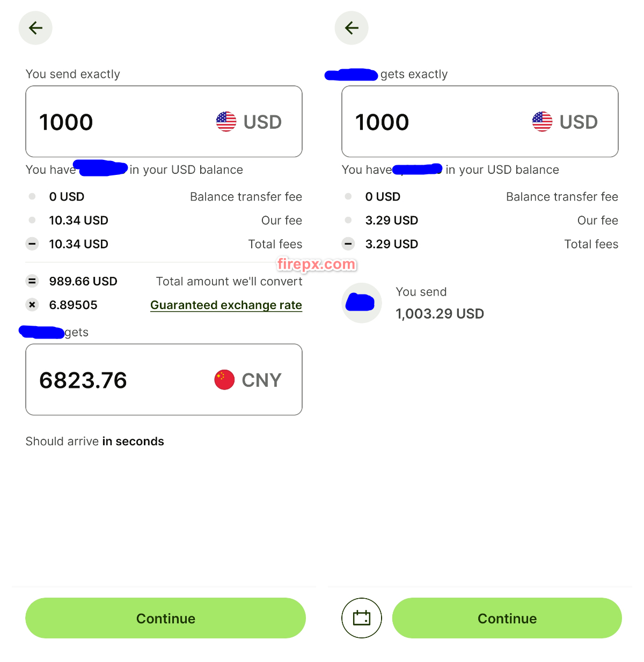Go back using right screen's arrow icon
Image resolution: width=644 pixels, height=662 pixels.
352,28
